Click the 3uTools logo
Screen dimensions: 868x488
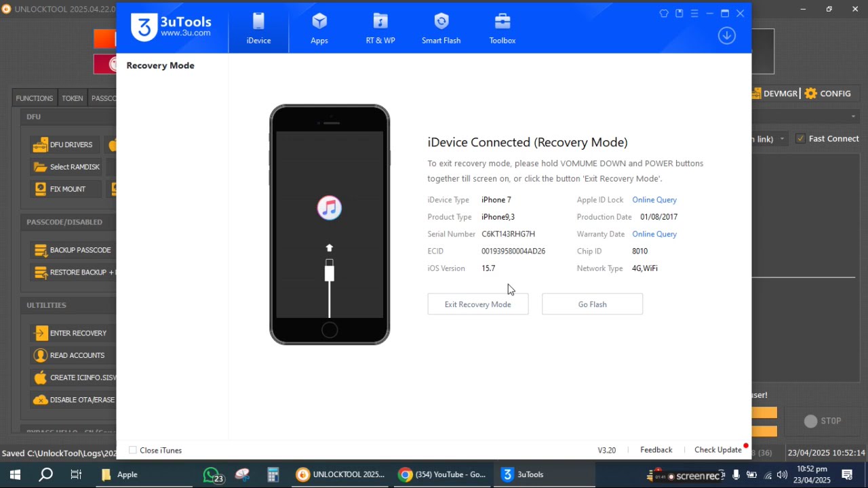coord(172,27)
